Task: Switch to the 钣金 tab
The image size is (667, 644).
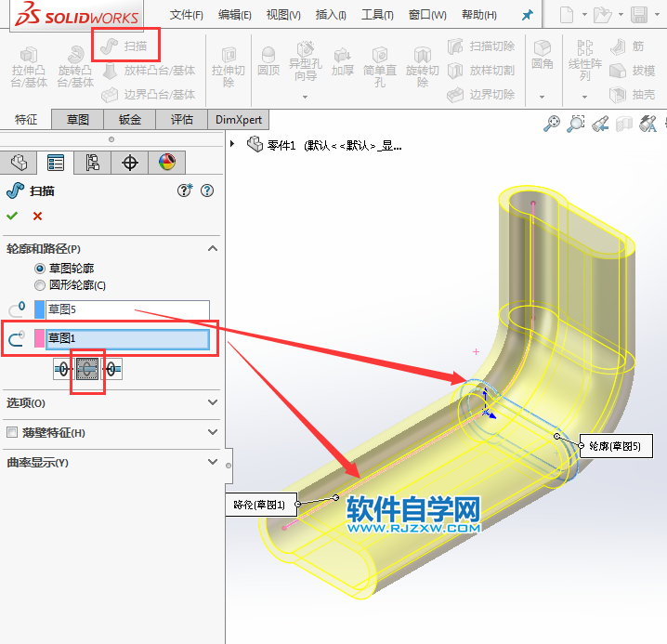Action: click(x=130, y=120)
